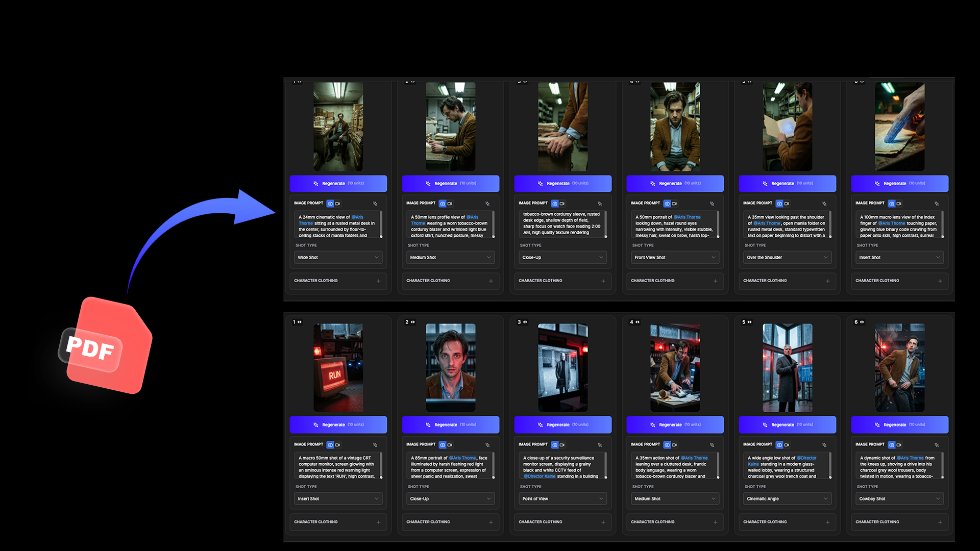Click the camera icon on the Point of View card
This screenshot has height=551, width=980.
tap(555, 444)
